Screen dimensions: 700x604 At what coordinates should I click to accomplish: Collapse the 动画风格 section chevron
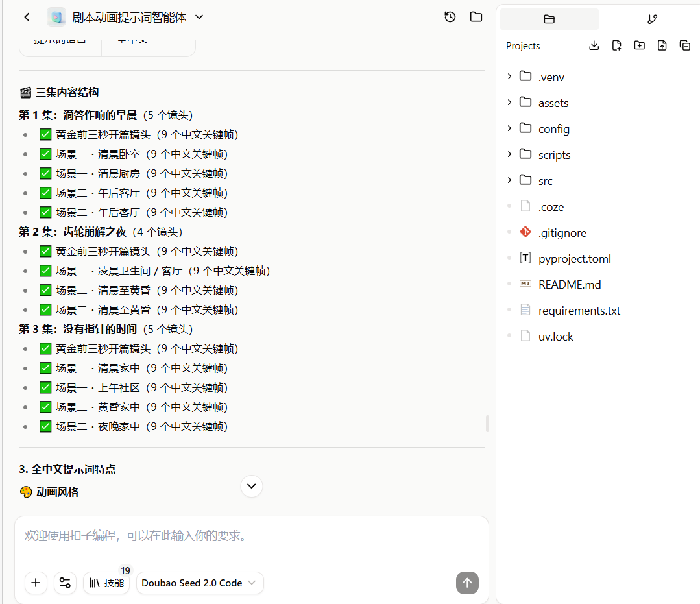pos(251,486)
